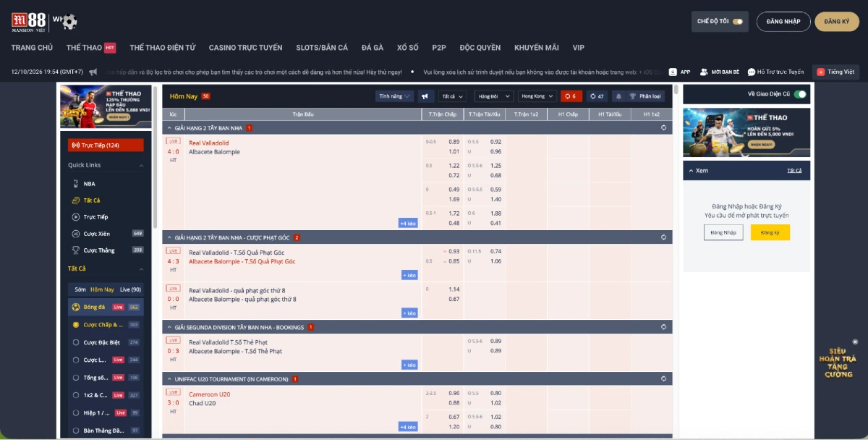The width and height of the screenshot is (868, 440).
Task: Click yellow Đăng ký in Xem panel
Action: click(x=770, y=232)
